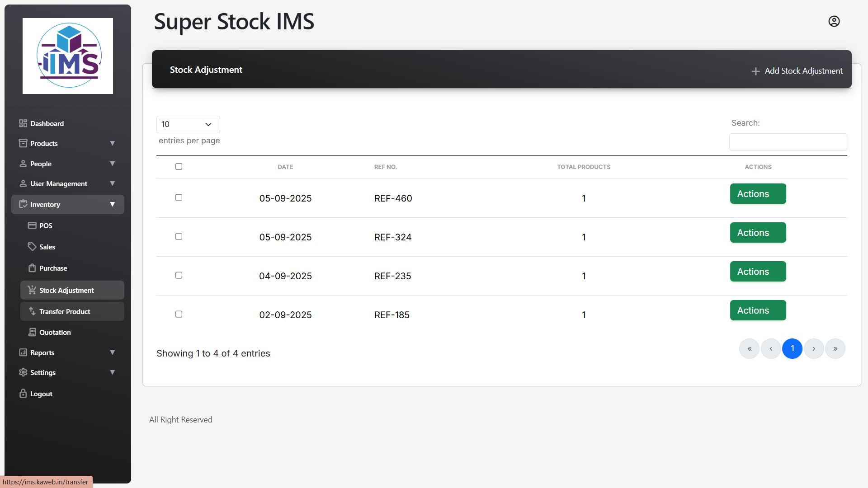Open the Settings menu item
The width and height of the screenshot is (868, 488).
coord(43,372)
